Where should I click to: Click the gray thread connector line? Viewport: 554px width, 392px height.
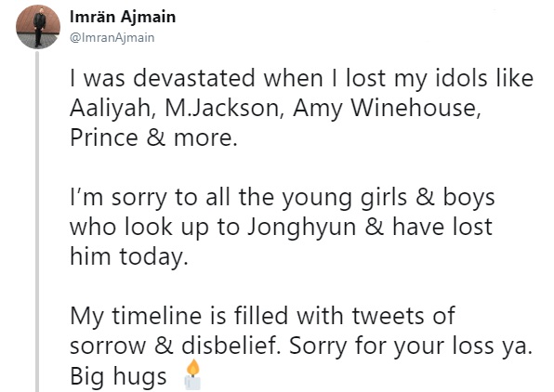[37, 221]
